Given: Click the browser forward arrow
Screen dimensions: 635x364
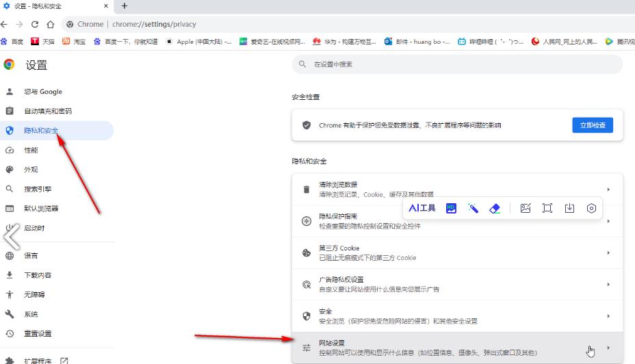Looking at the screenshot, I should (19, 25).
